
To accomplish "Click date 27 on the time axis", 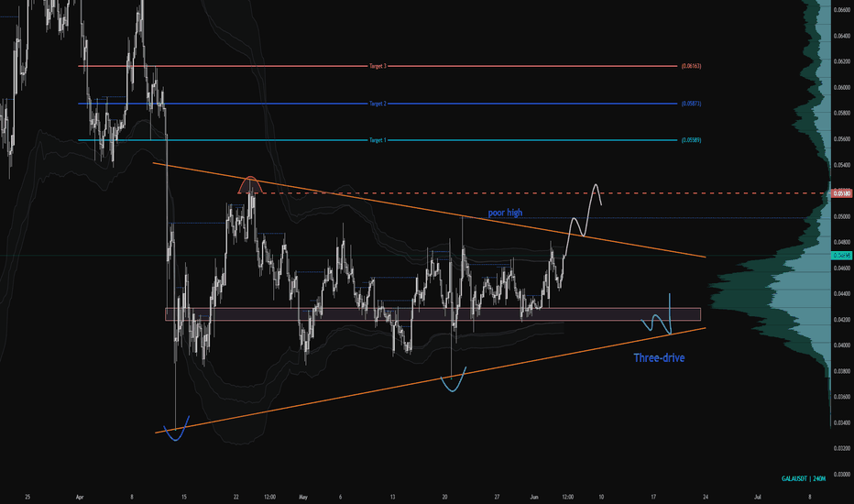I will [497, 497].
